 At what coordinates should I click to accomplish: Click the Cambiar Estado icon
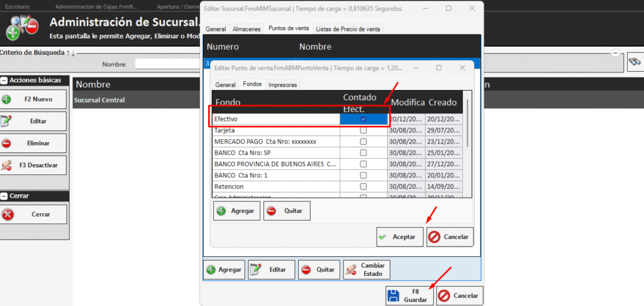352,270
